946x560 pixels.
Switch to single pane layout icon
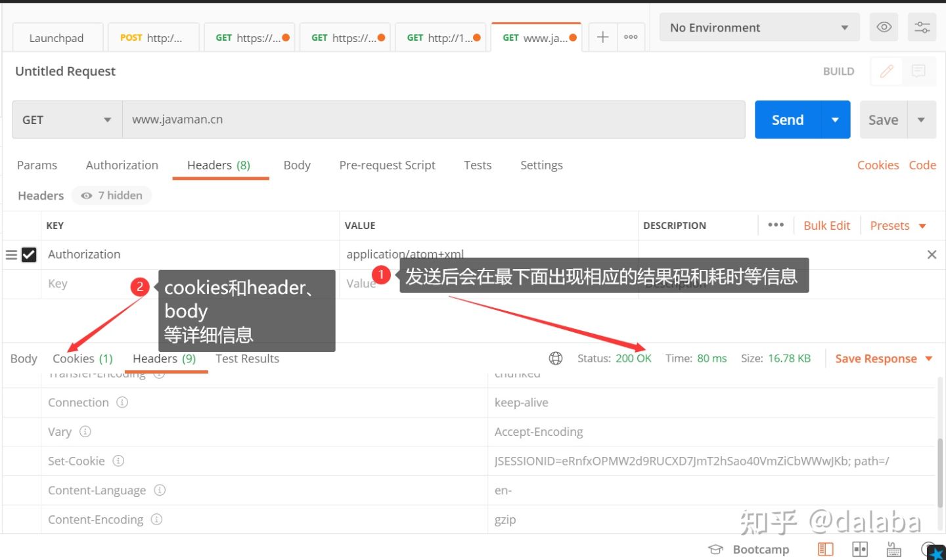coord(826,549)
